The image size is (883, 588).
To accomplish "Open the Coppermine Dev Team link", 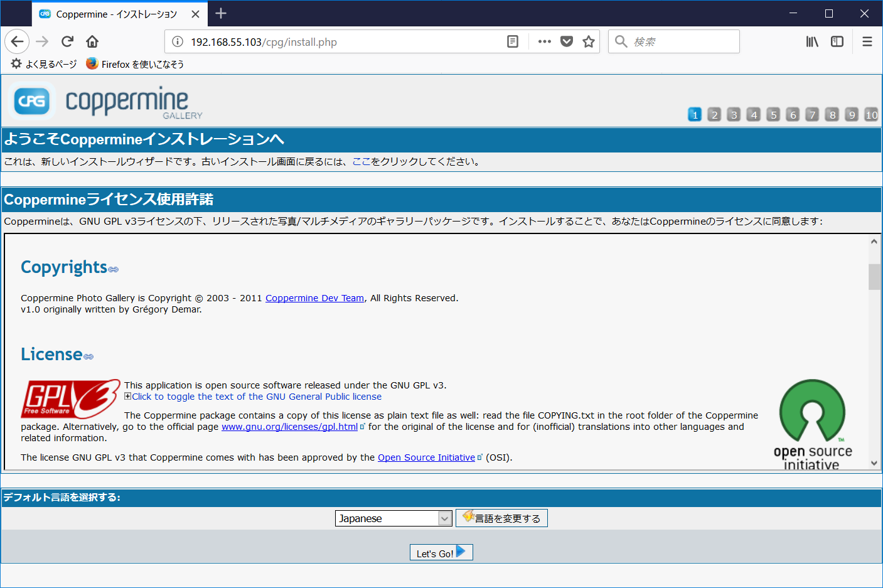I will [314, 297].
